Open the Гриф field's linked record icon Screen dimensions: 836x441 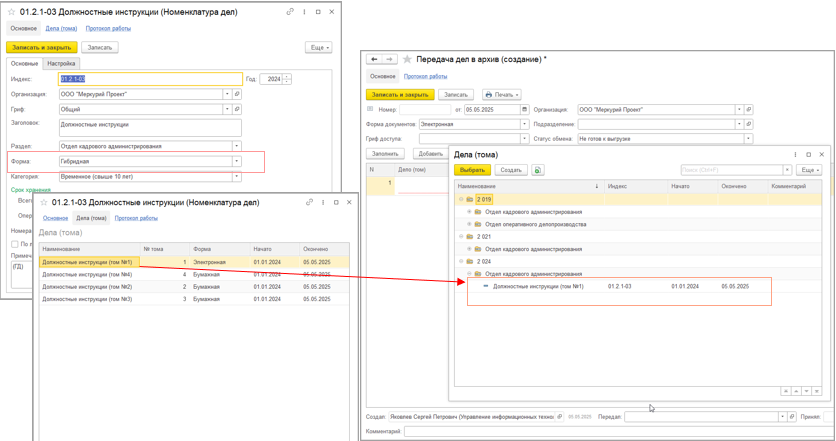(237, 109)
